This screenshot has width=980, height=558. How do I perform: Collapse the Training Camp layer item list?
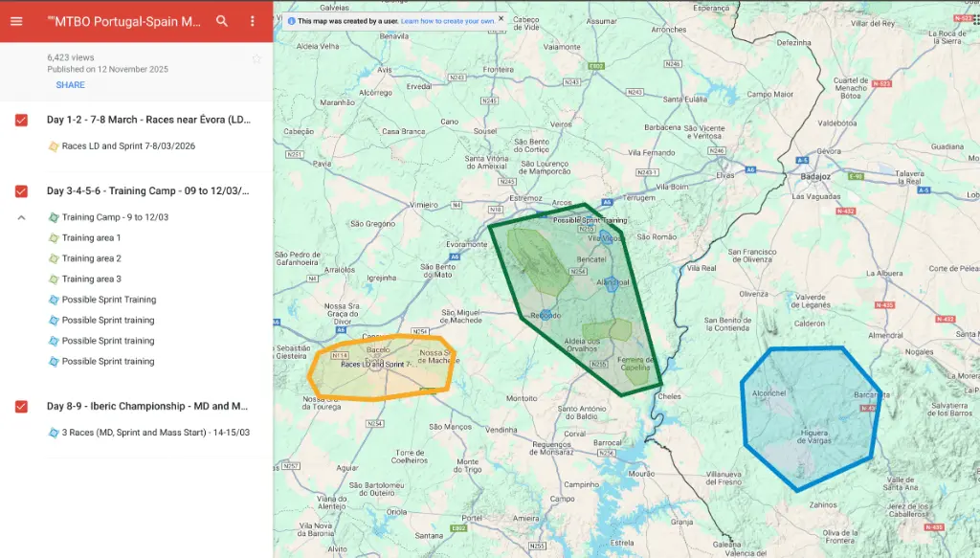[21, 217]
